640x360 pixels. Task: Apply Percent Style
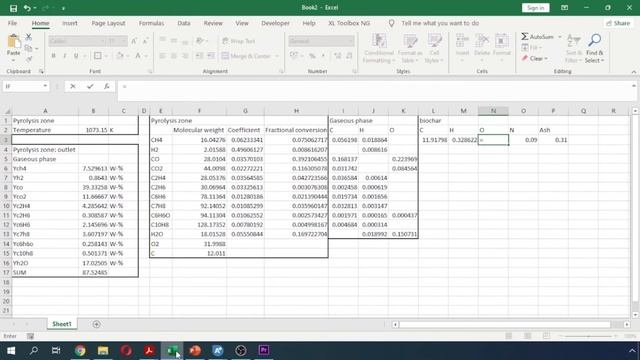pyautogui.click(x=312, y=56)
